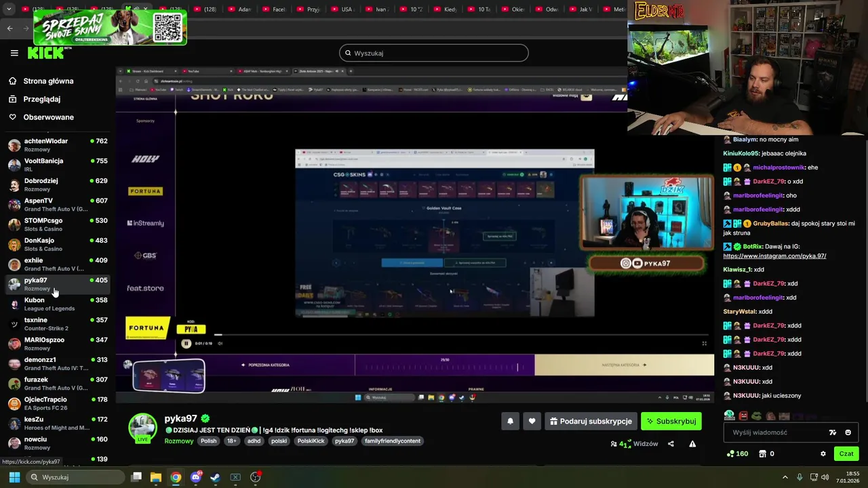The image size is (868, 488).
Task: Open MARIOspzoo channel in sidebar
Action: coord(57,344)
